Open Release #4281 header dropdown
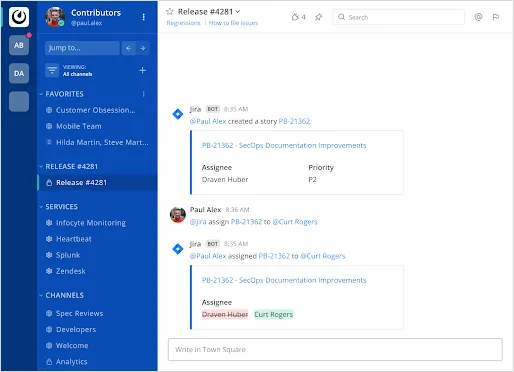514x372 pixels. [209, 12]
